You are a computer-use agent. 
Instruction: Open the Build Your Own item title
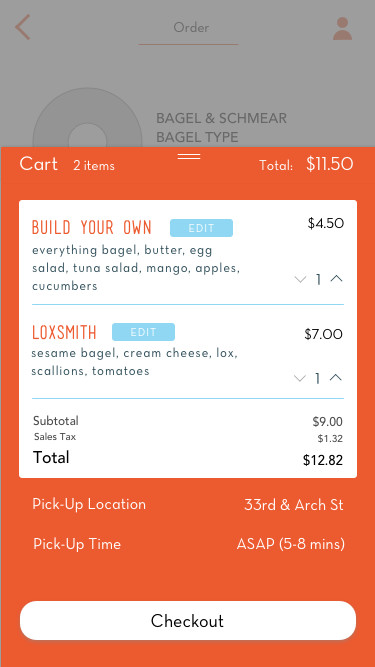coord(92,228)
